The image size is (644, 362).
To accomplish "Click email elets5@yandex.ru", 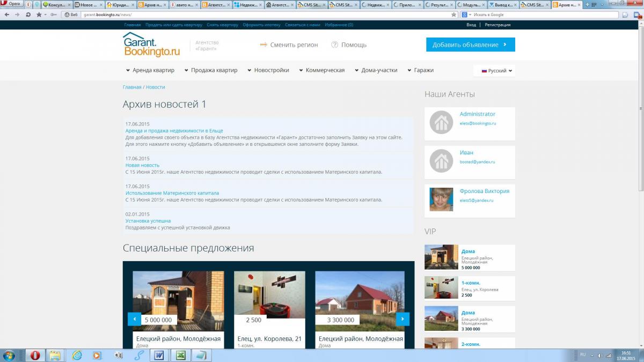I will (477, 201).
